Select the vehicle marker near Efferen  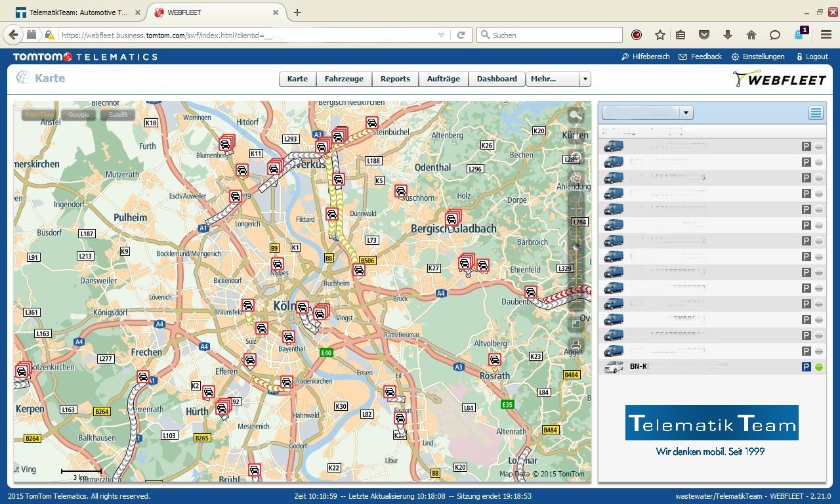[x=249, y=360]
